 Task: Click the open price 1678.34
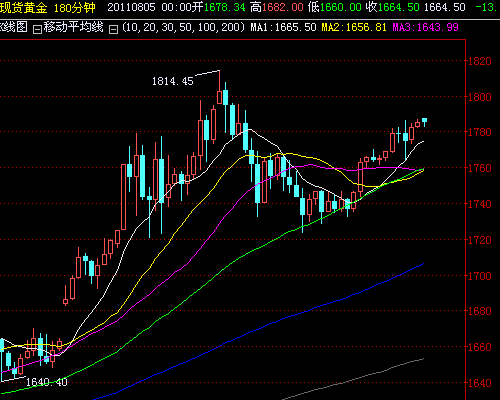pyautogui.click(x=224, y=7)
